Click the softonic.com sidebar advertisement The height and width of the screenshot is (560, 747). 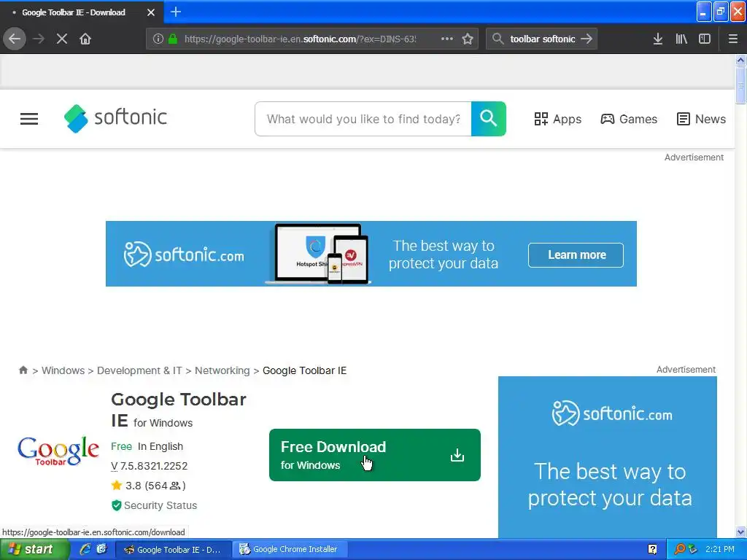click(608, 456)
